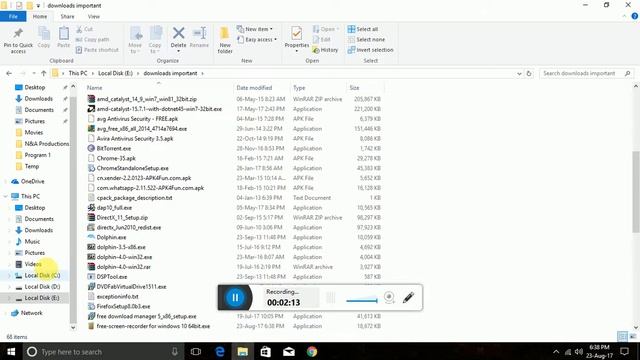Select the BitTorrent.exe file
640x360 pixels.
(113, 149)
